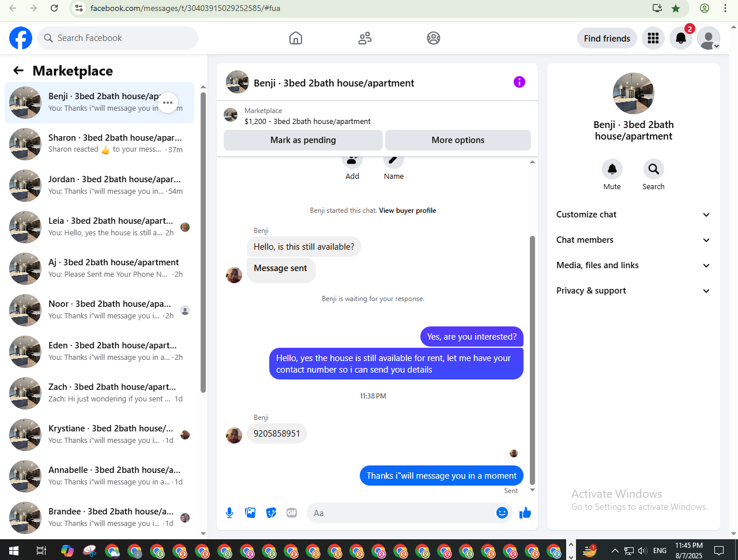This screenshot has height=560, width=738.
Task: Choose a GIF from the GIF icon
Action: (x=292, y=513)
